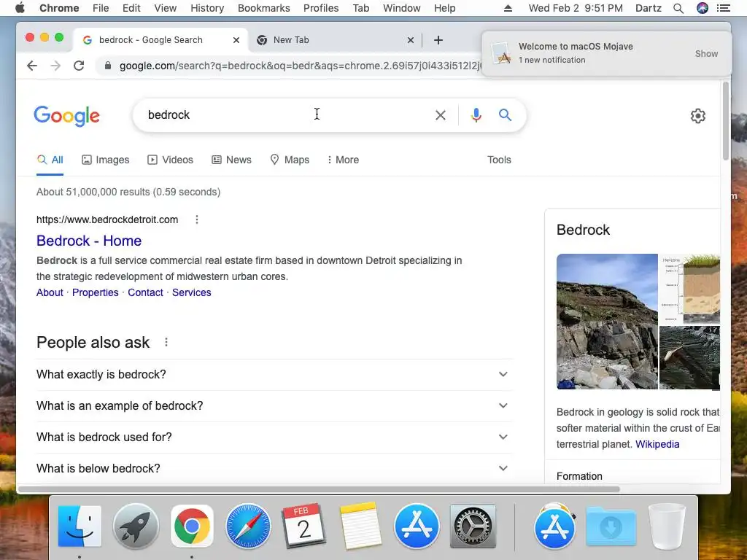
Task: Open the Properties sitelink
Action: (96, 292)
